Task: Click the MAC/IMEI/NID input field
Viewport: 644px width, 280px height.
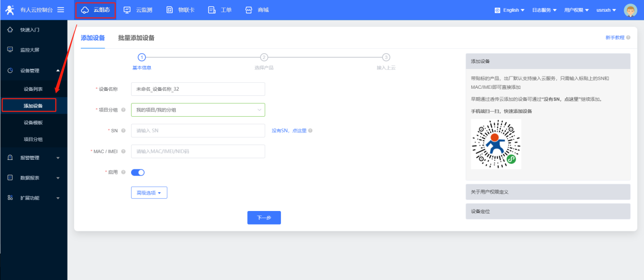Action: point(198,152)
